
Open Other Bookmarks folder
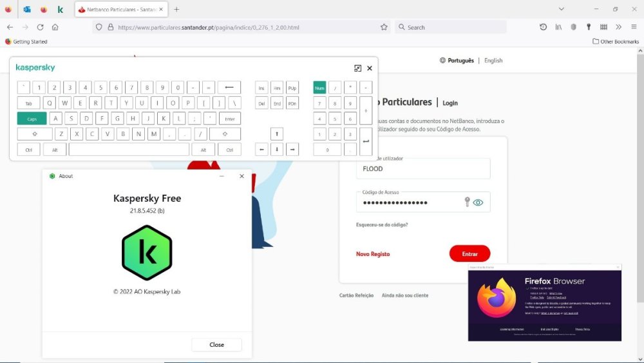616,41
